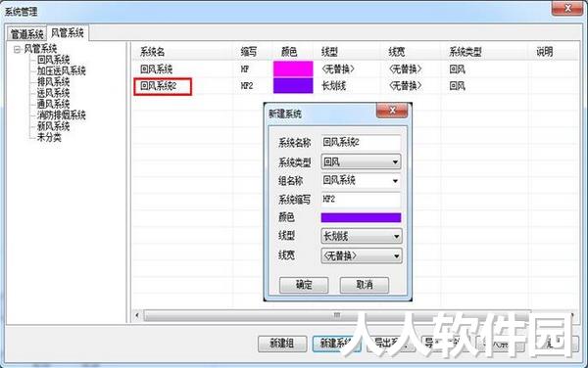The width and height of the screenshot is (588, 368).
Task: Cancel with the 取消 button
Action: pyautogui.click(x=365, y=285)
